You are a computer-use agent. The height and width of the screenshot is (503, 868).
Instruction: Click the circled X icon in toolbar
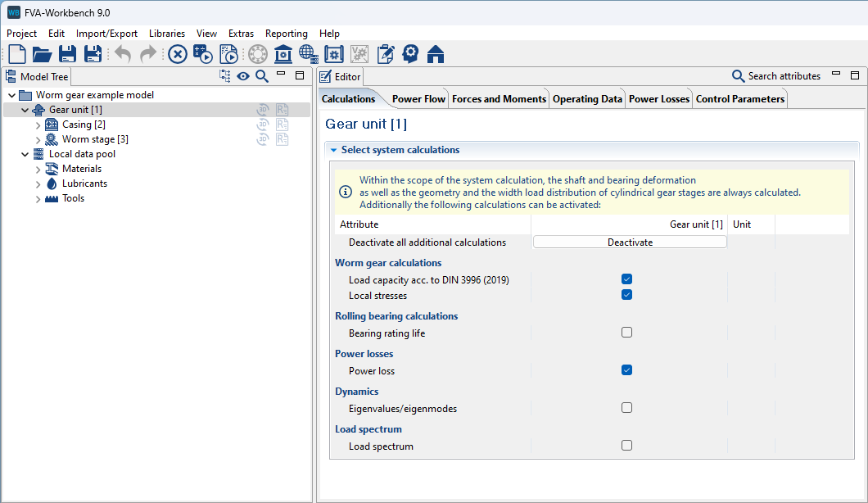click(x=178, y=54)
